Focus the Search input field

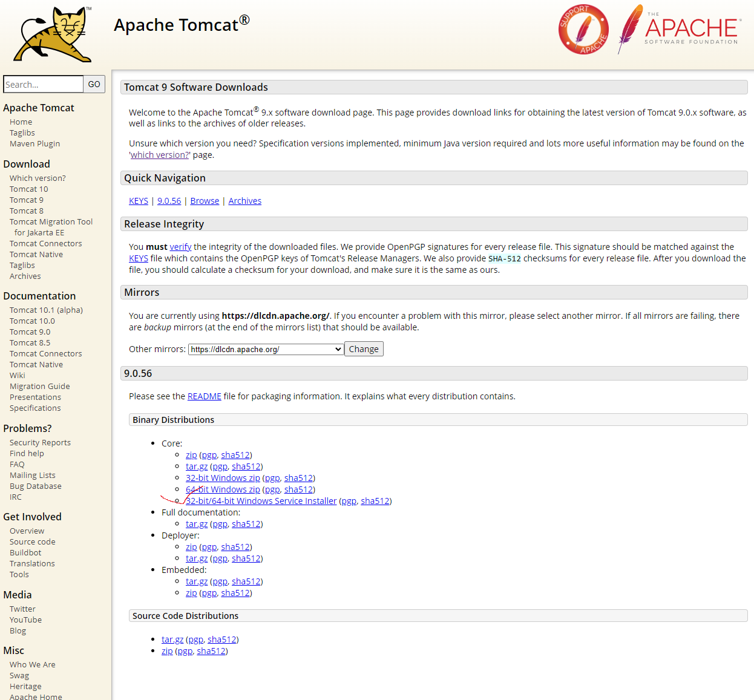[x=43, y=84]
